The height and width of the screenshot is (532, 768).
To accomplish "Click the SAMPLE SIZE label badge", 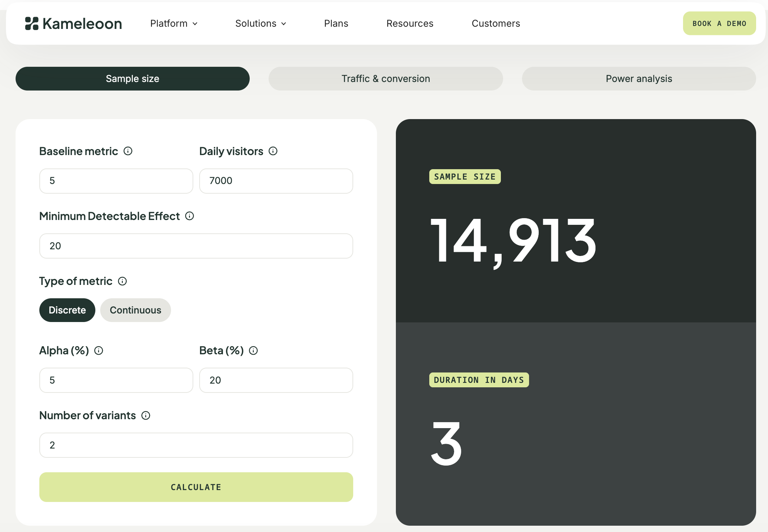I will click(x=465, y=177).
